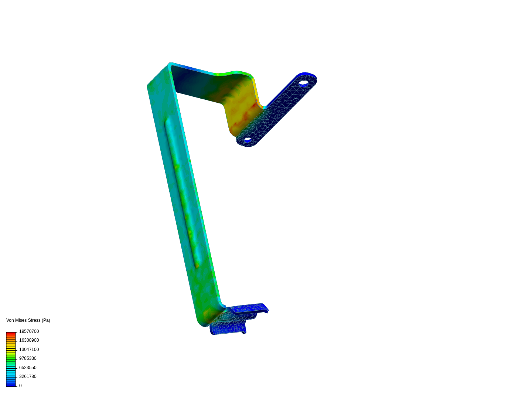Select the 0 minimum legend value

click(x=20, y=386)
